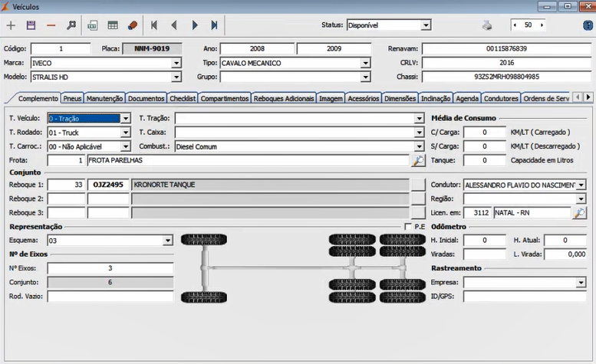This screenshot has width=596, height=364.
Task: Toggle the P.E checkbox
Action: coord(408,227)
